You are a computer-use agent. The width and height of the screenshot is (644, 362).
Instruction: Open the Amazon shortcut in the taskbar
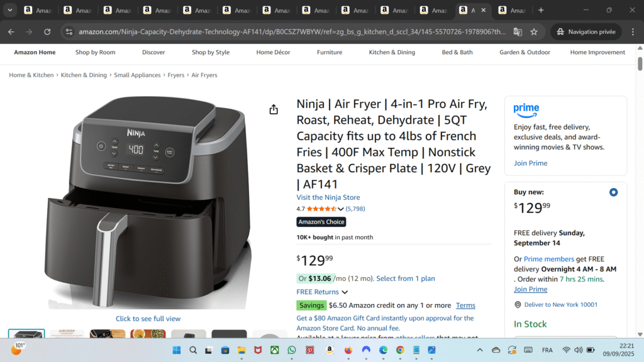point(330,350)
